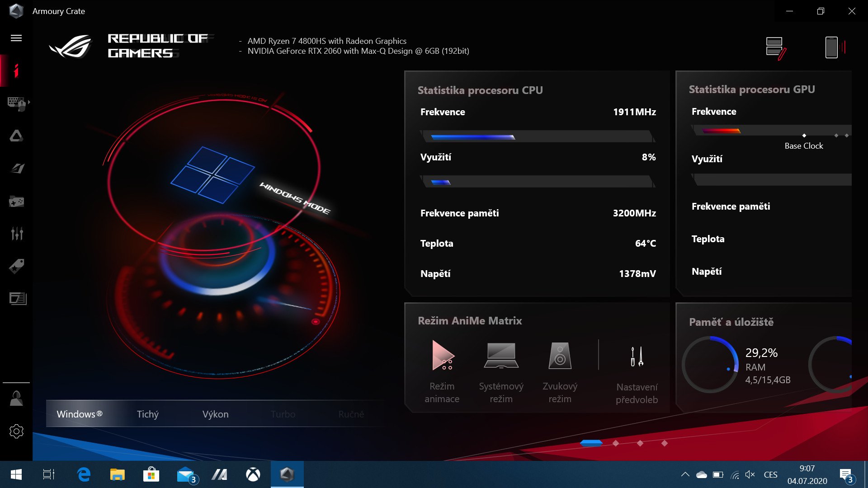Select the Windows® operating mode

click(x=80, y=414)
